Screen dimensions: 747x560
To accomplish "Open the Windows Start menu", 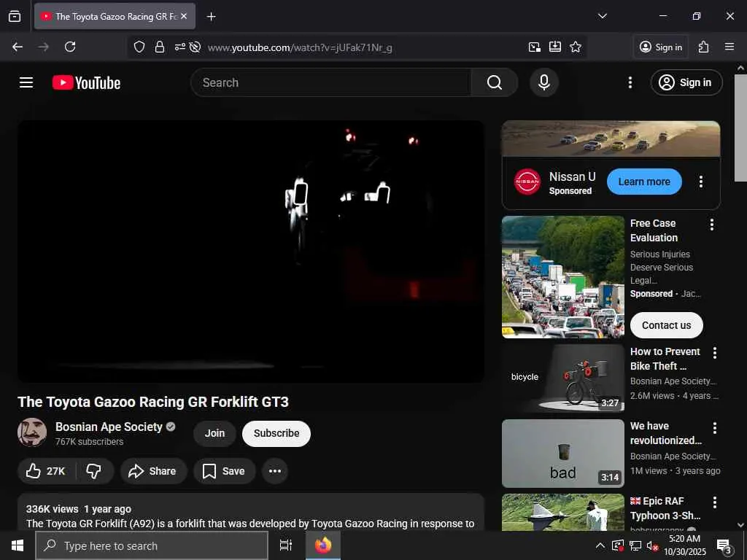I will [18, 545].
